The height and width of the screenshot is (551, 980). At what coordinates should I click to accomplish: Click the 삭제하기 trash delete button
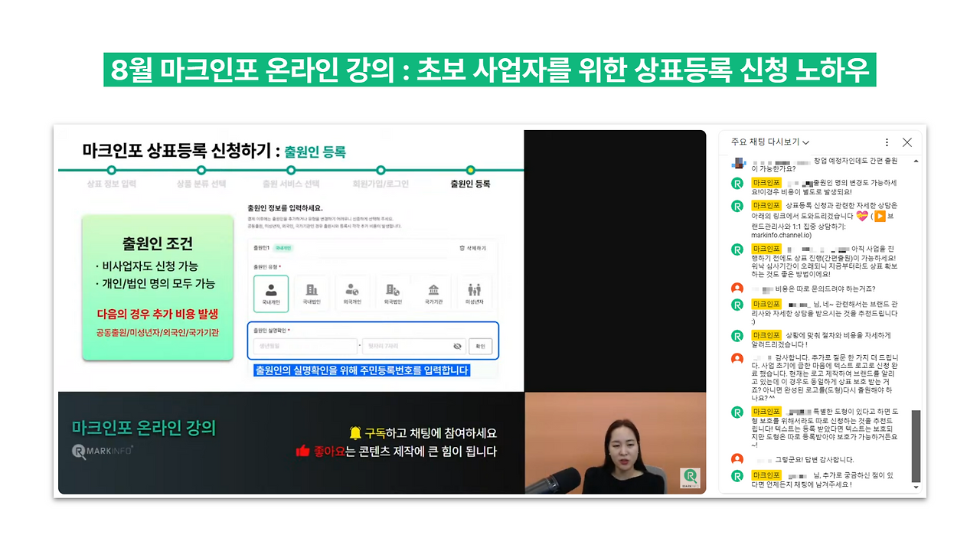(472, 248)
